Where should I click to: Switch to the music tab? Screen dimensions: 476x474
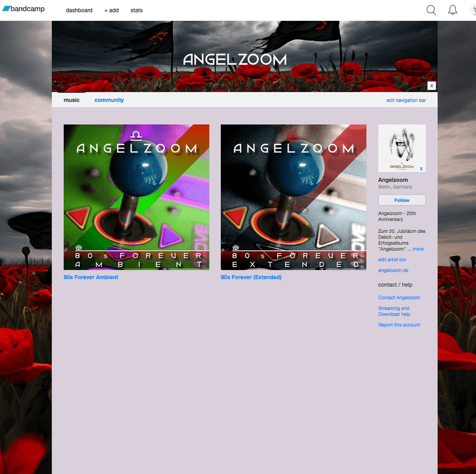(71, 100)
